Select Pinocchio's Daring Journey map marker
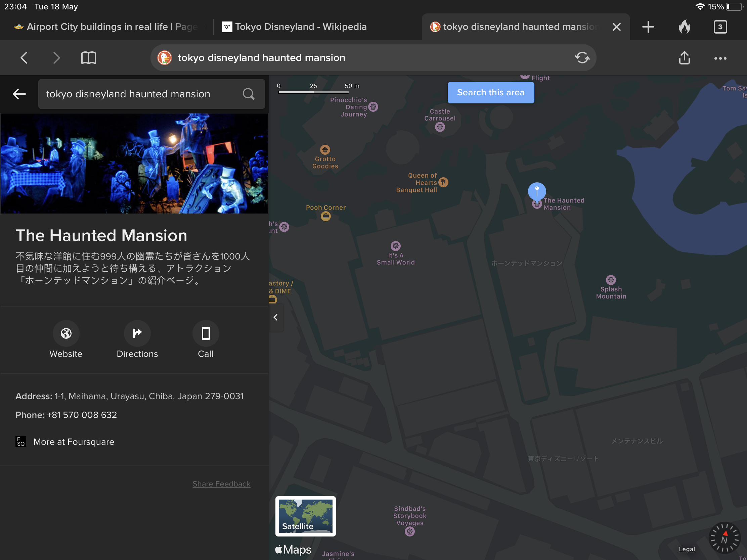 tap(373, 107)
